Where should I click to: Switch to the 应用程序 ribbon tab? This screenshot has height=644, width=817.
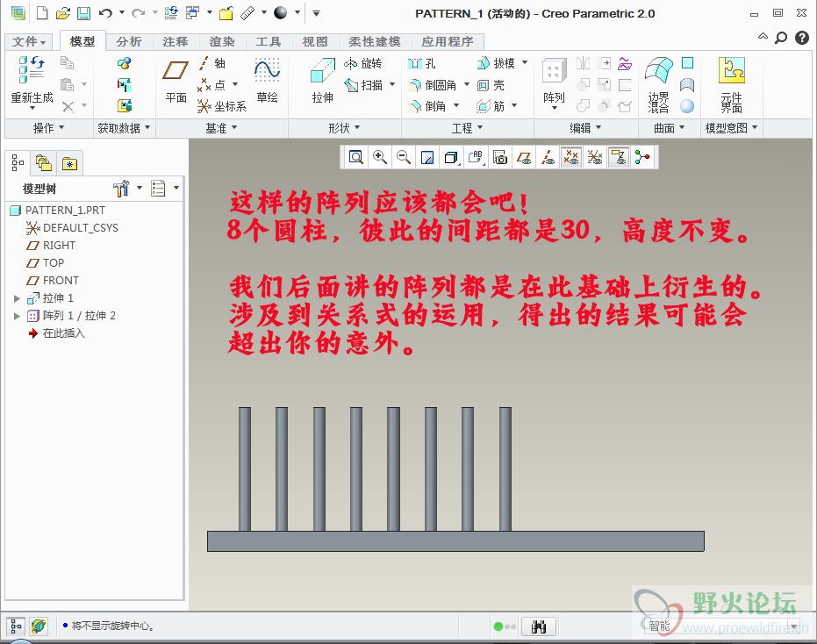tap(448, 41)
